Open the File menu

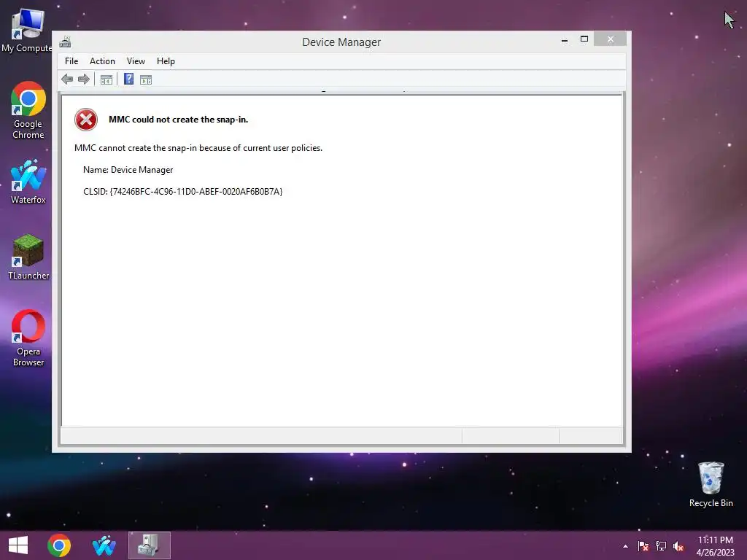(x=71, y=61)
